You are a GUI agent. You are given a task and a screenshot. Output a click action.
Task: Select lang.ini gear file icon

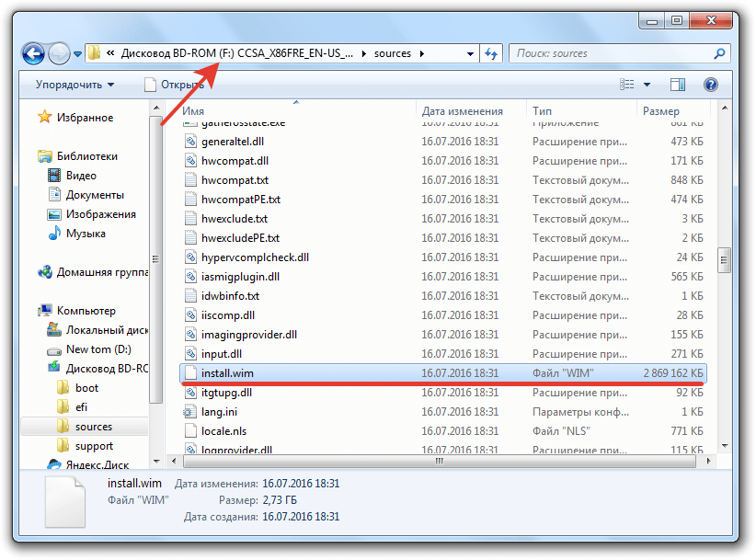[x=190, y=412]
